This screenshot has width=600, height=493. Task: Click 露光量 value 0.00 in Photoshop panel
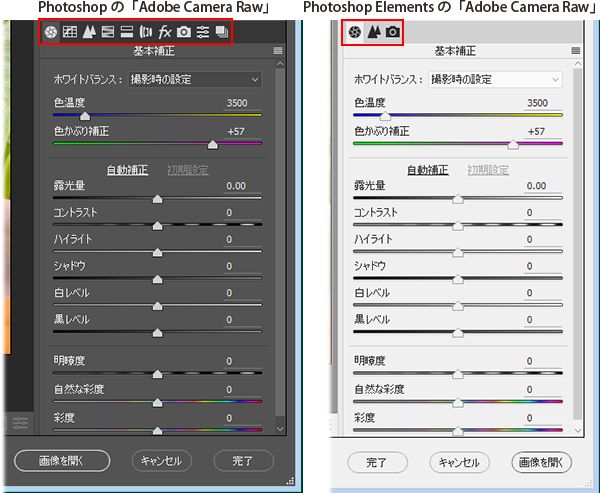(236, 186)
